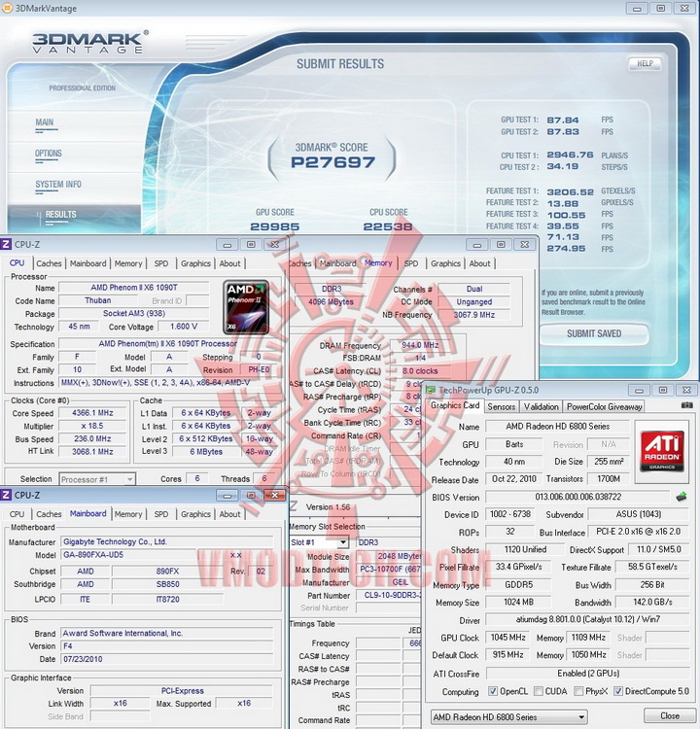Screen dimensions: 700x729
Task: Close the CPU-Z Mainboard window
Action: pyautogui.click(x=275, y=495)
